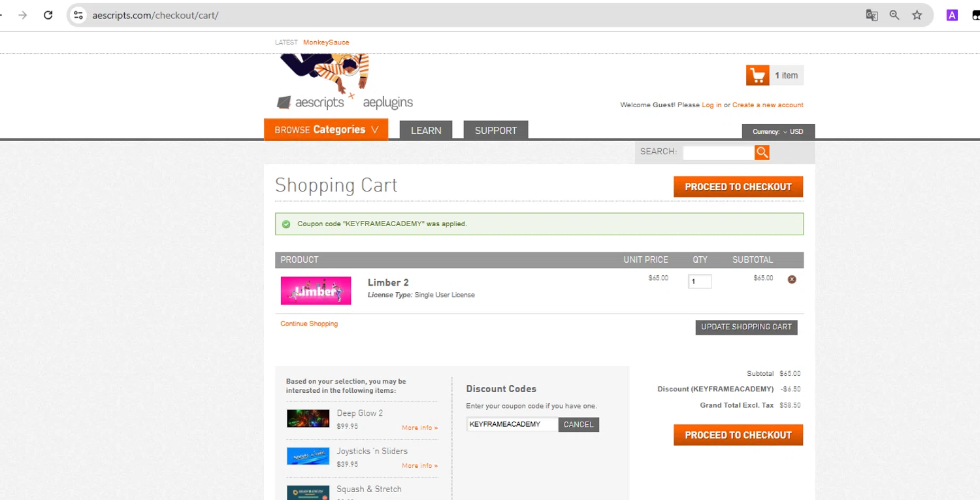Click the translate page icon
Screen dimensions: 980x500
pyautogui.click(x=872, y=15)
